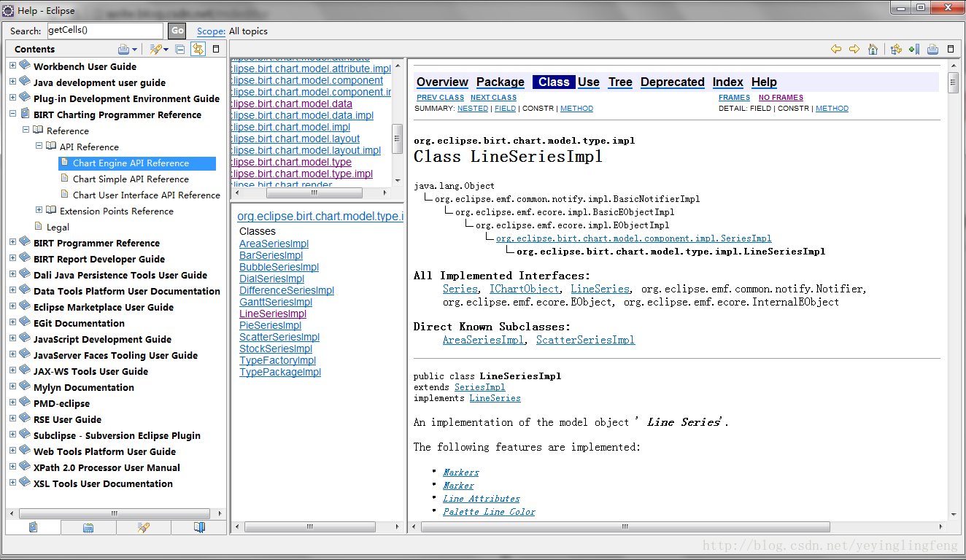The image size is (966, 560).
Task: Expand Extension Points Reference node
Action: 39,210
